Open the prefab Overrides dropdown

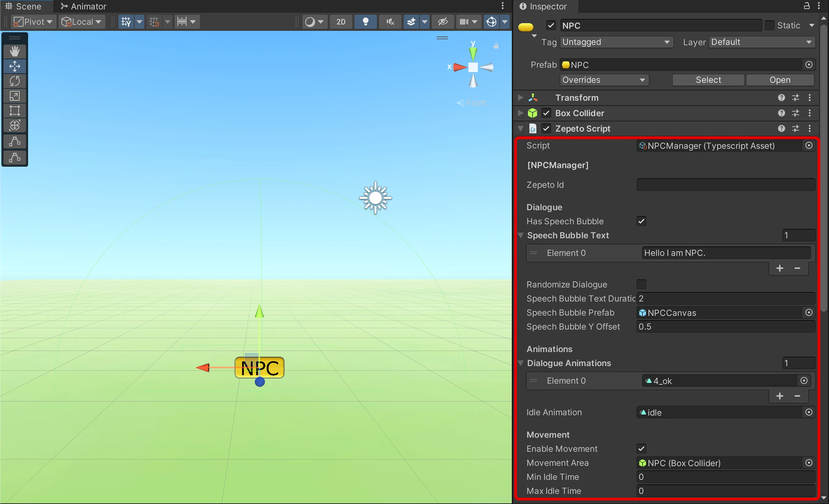604,80
